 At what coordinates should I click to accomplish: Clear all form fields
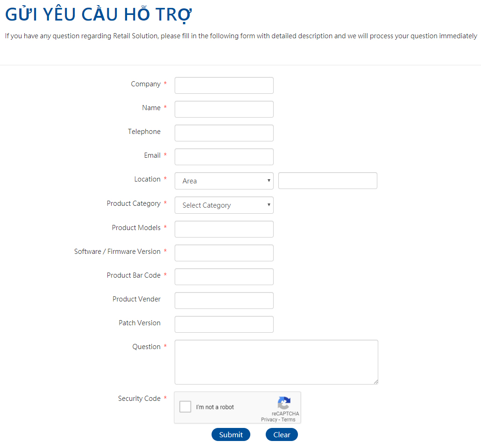[282, 434]
